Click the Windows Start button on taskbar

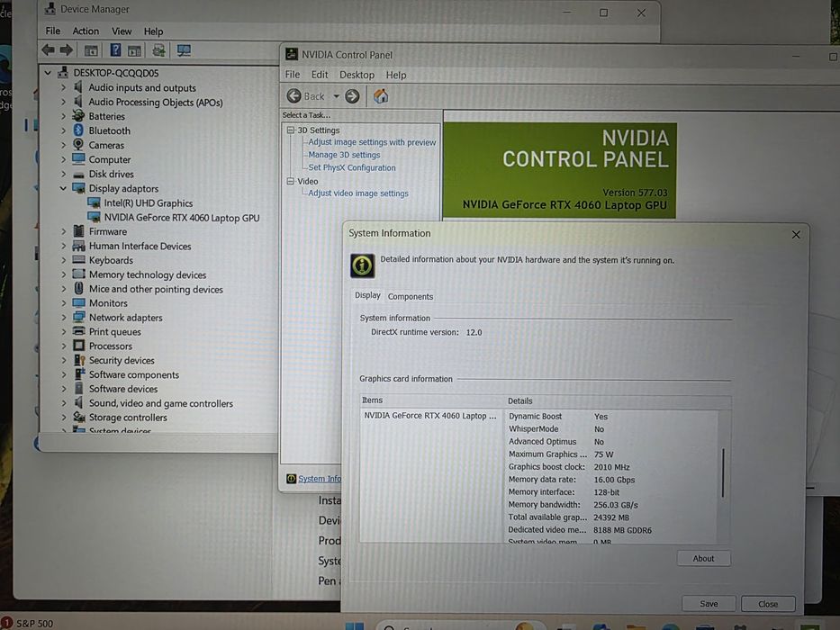[355, 625]
